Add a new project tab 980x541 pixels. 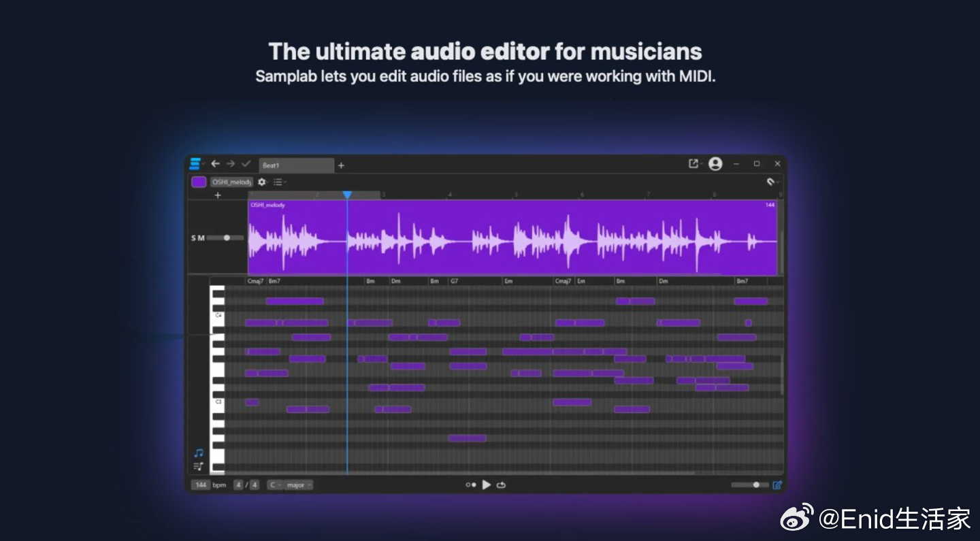pyautogui.click(x=341, y=165)
